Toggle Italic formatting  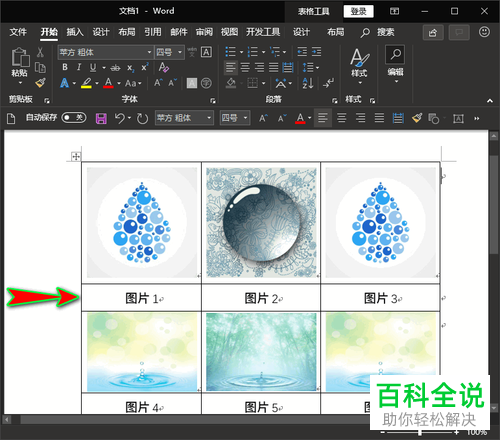pyautogui.click(x=79, y=67)
